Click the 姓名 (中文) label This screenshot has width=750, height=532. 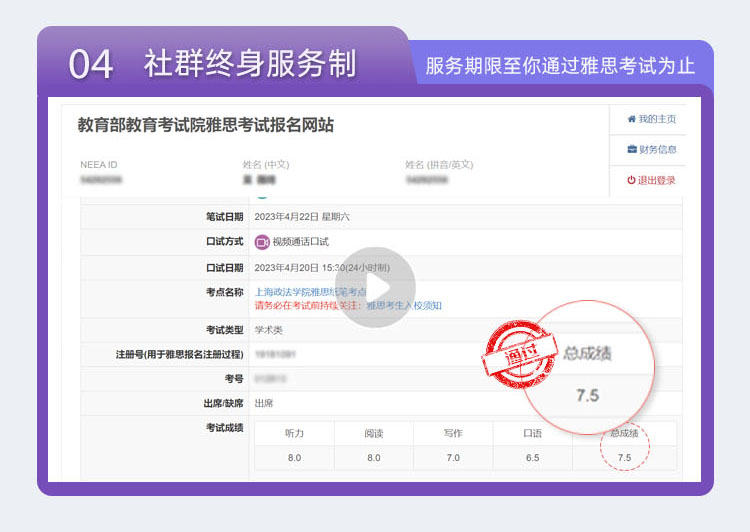(266, 165)
